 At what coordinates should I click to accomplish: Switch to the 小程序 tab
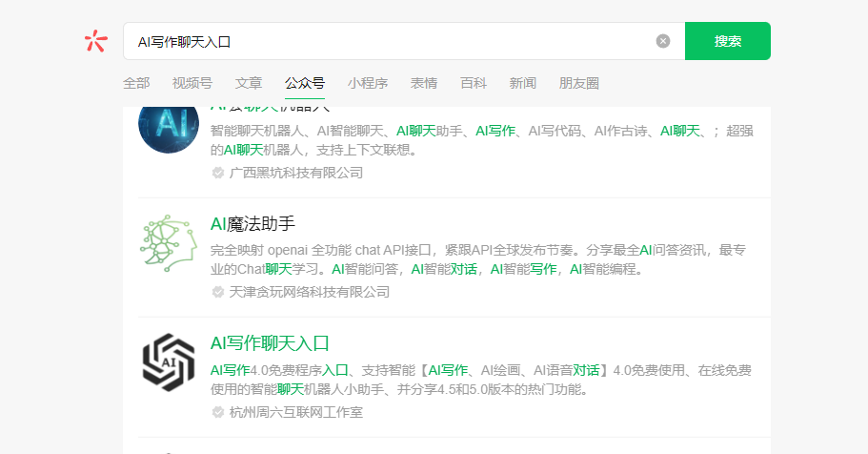[x=368, y=83]
